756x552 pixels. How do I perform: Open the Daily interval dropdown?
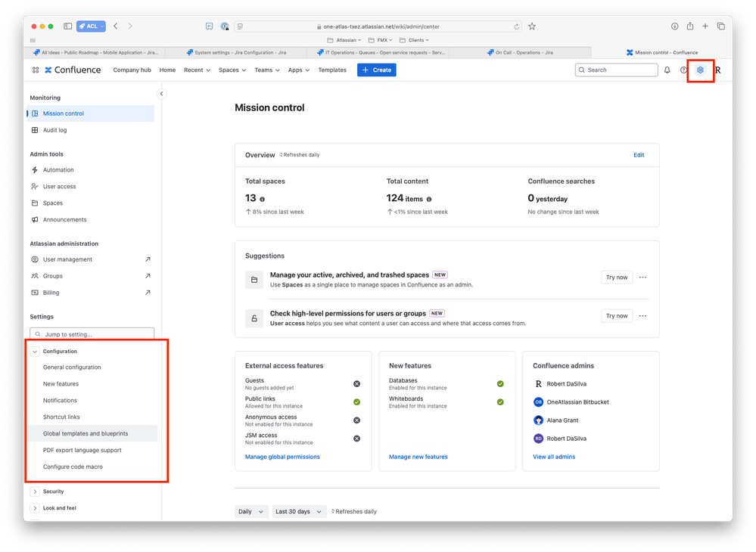[250, 511]
